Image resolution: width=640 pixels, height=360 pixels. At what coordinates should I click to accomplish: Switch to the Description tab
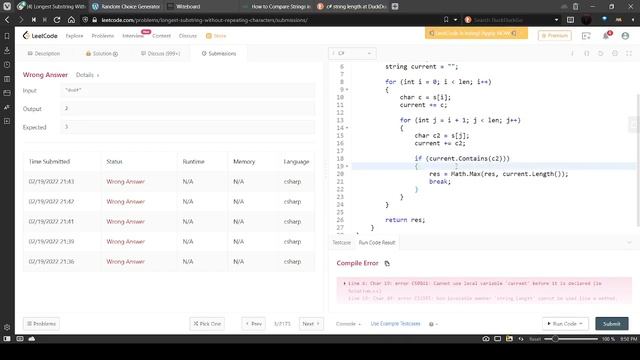click(44, 53)
